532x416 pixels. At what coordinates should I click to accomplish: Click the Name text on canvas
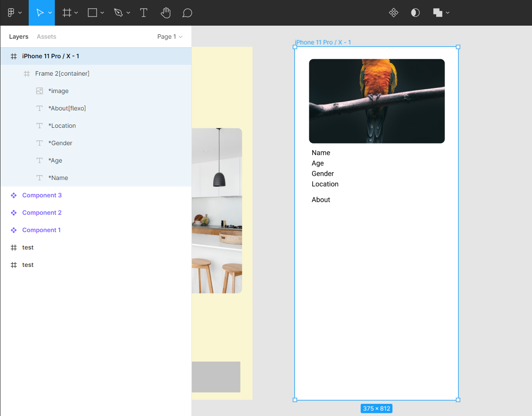[321, 153]
